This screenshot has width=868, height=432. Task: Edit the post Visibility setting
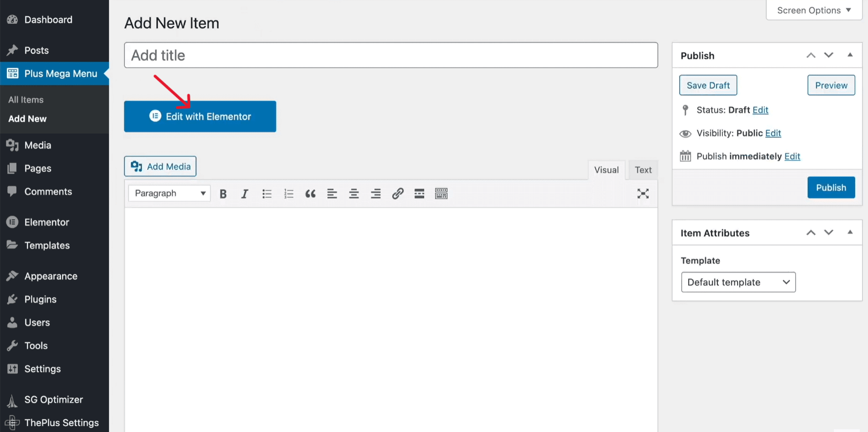[x=773, y=133]
